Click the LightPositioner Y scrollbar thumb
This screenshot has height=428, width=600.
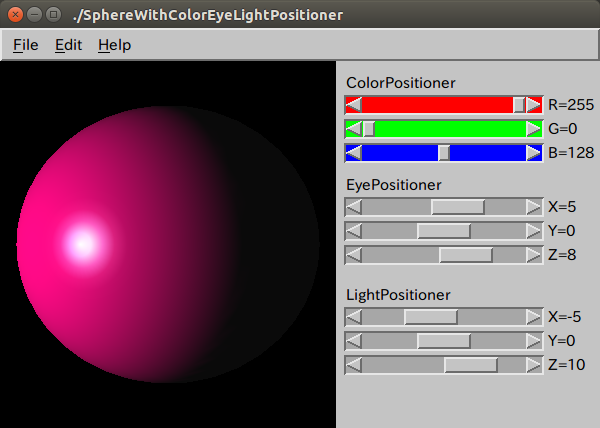pos(444,341)
